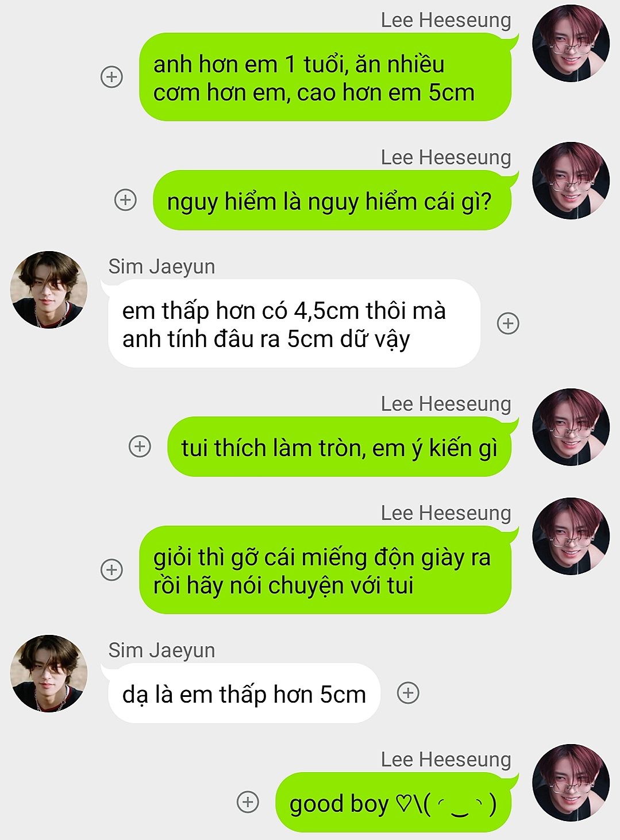The height and width of the screenshot is (840, 620).
Task: Click plus icon beside 'tui thích làm tròn' message
Action: [140, 446]
